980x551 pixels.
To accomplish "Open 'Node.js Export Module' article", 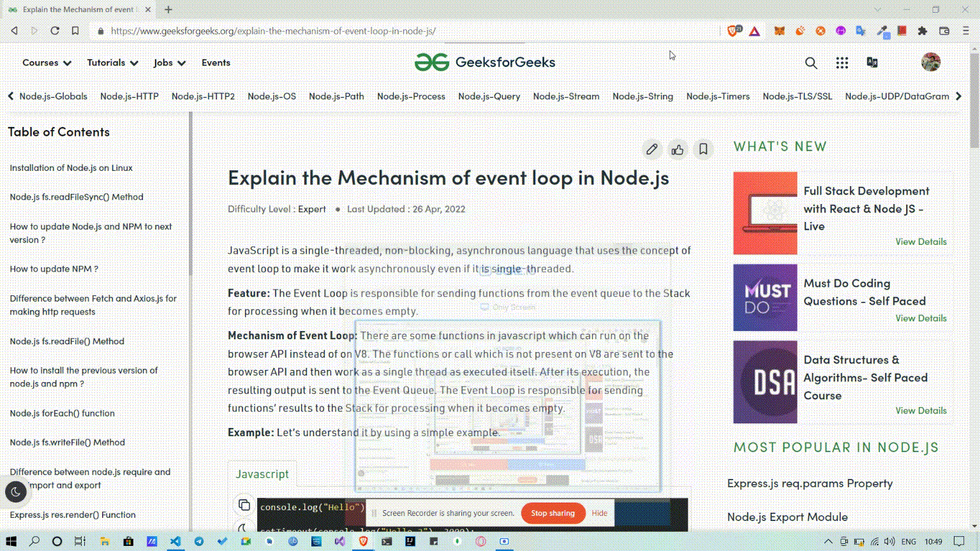I will (x=787, y=517).
